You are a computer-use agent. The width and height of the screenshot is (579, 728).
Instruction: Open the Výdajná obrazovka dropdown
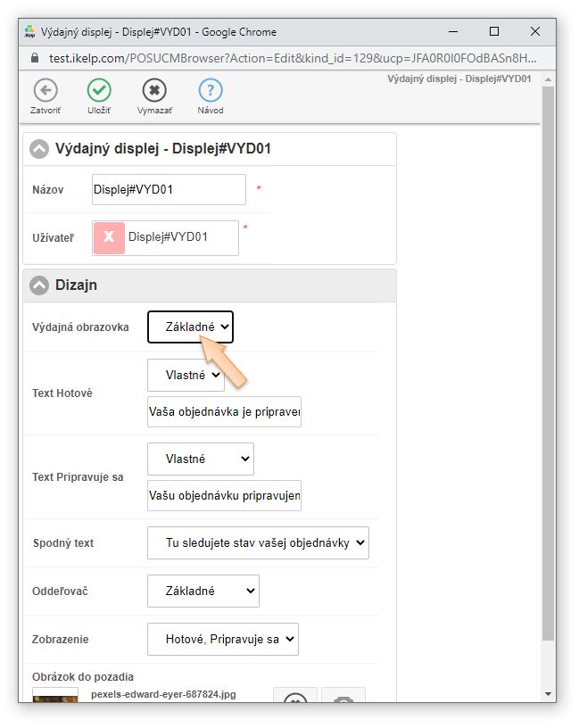190,327
